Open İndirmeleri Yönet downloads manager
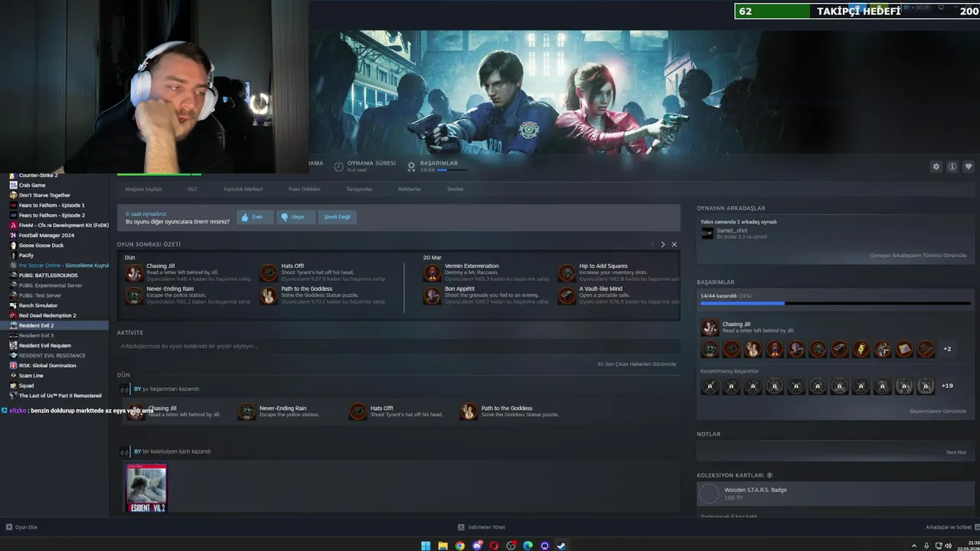This screenshot has height=551, width=980. click(482, 527)
